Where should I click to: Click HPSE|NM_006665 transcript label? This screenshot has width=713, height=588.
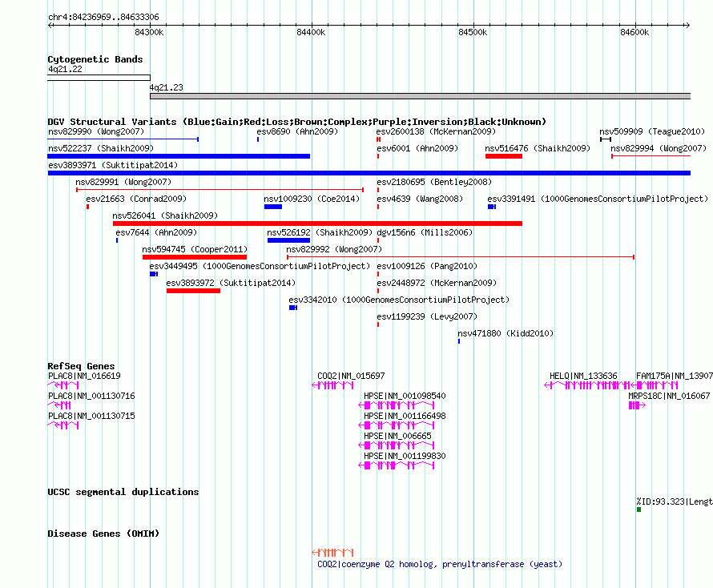pyautogui.click(x=397, y=436)
